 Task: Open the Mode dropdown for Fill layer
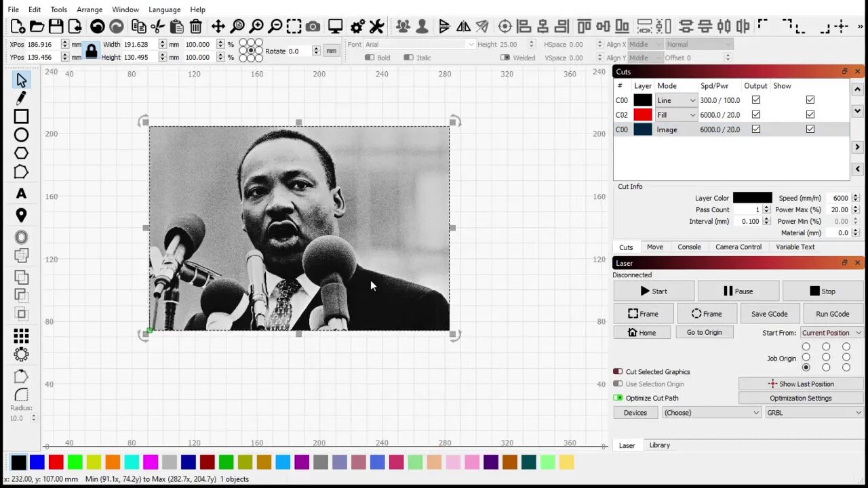[676, 115]
